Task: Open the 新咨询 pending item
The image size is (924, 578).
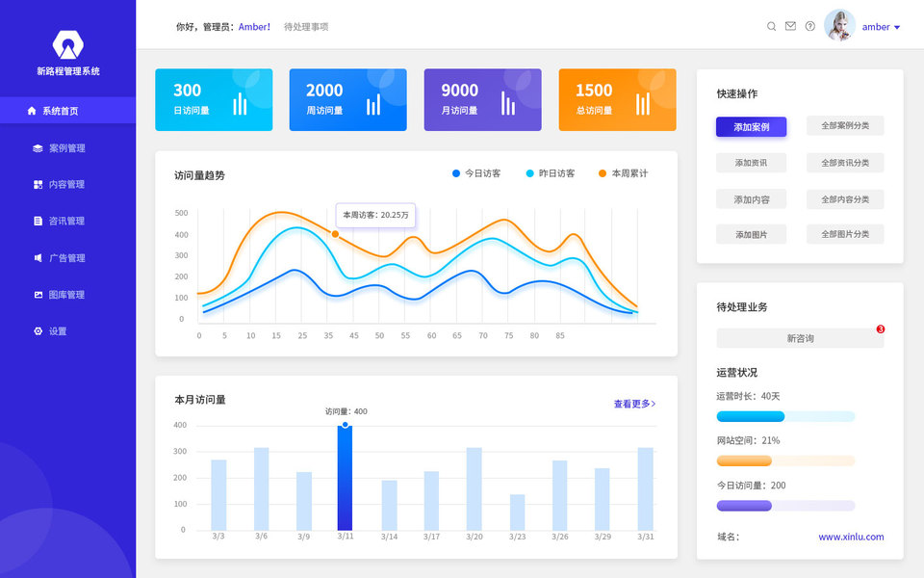Action: point(800,338)
